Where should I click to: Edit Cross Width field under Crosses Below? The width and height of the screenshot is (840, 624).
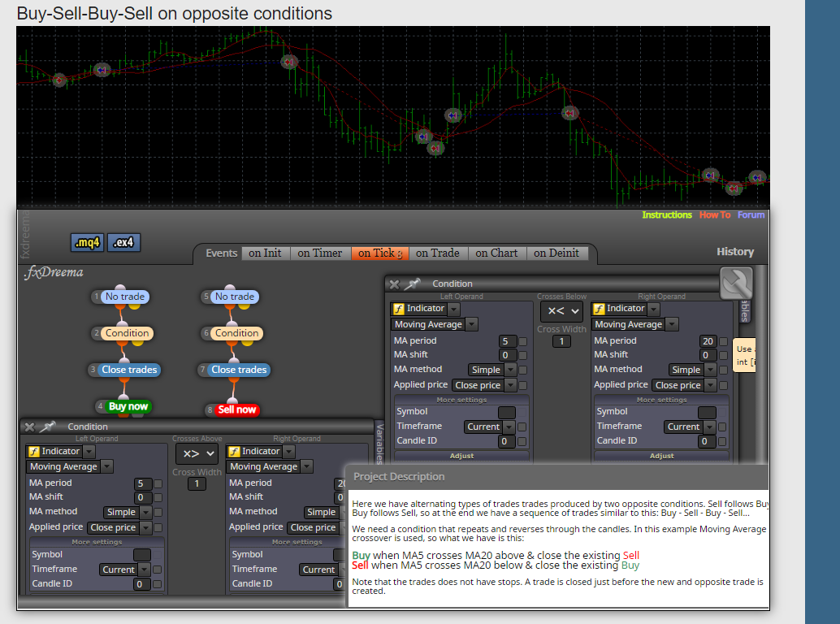(x=561, y=341)
